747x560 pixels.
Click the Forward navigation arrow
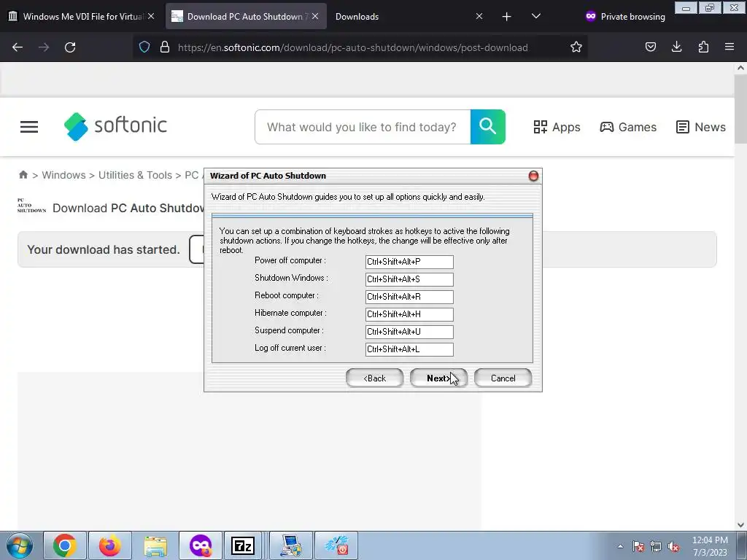coord(44,47)
